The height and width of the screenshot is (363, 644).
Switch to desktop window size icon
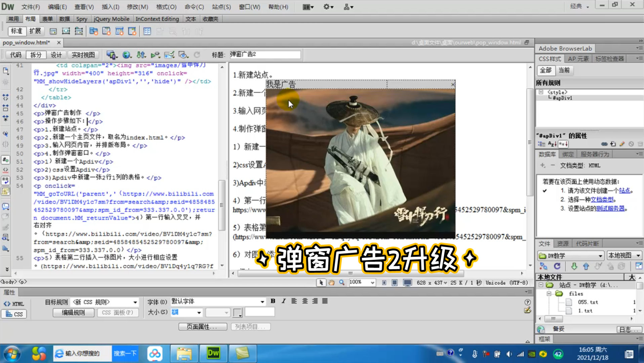pos(407,283)
